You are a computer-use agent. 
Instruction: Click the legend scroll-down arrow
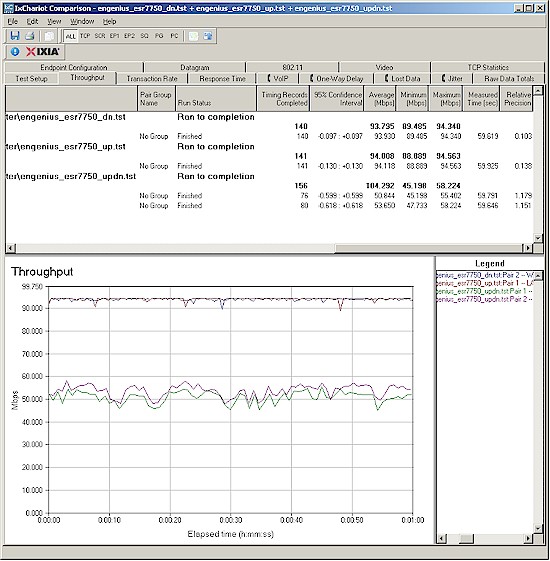(x=538, y=528)
